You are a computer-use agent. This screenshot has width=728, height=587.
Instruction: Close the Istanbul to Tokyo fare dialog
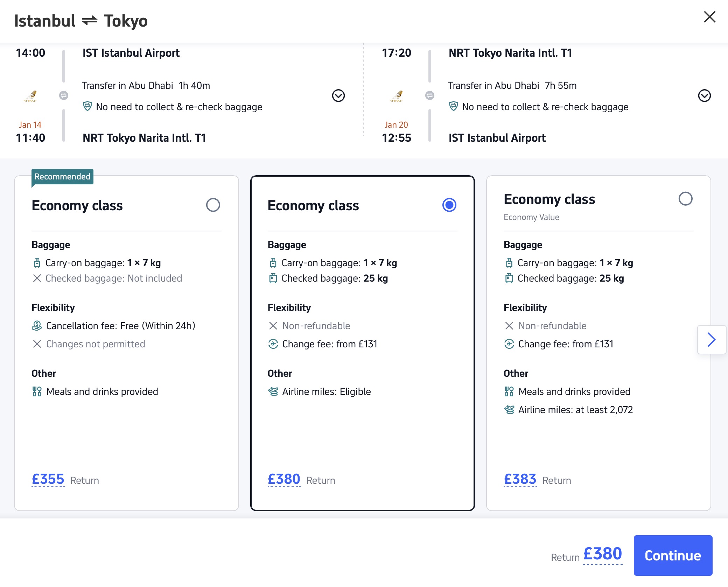pos(709,17)
